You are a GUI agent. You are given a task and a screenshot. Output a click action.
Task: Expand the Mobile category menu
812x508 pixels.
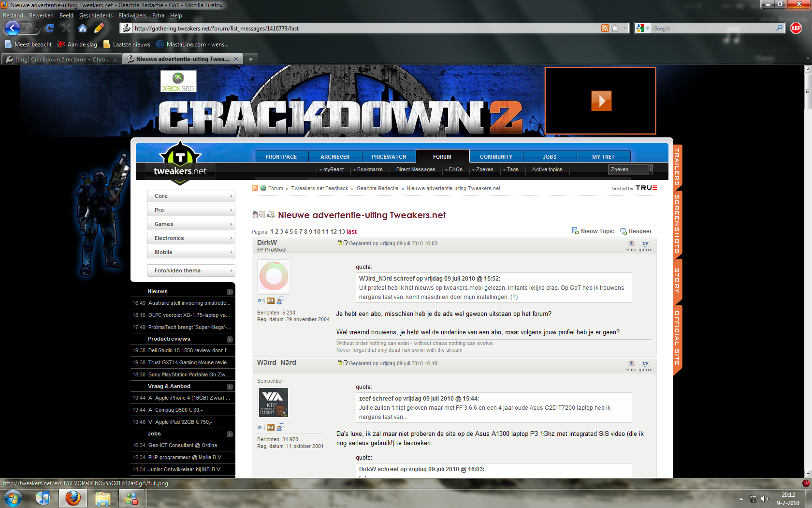point(191,252)
